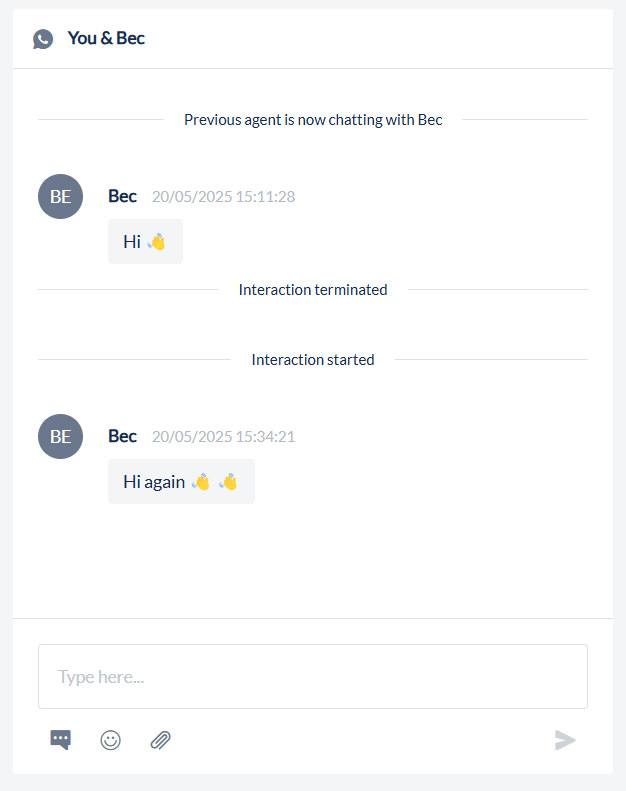Select the "Hi again" message bubble
This screenshot has height=791, width=626.
coord(181,482)
